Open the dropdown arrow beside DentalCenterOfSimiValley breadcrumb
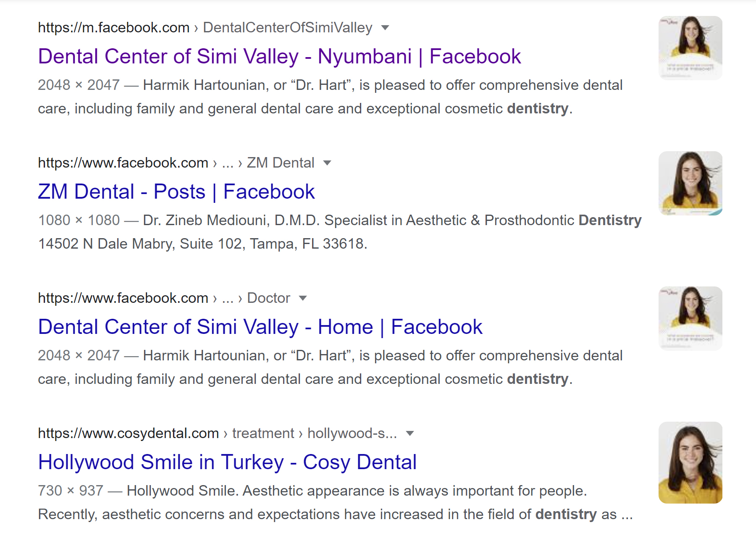 point(385,28)
